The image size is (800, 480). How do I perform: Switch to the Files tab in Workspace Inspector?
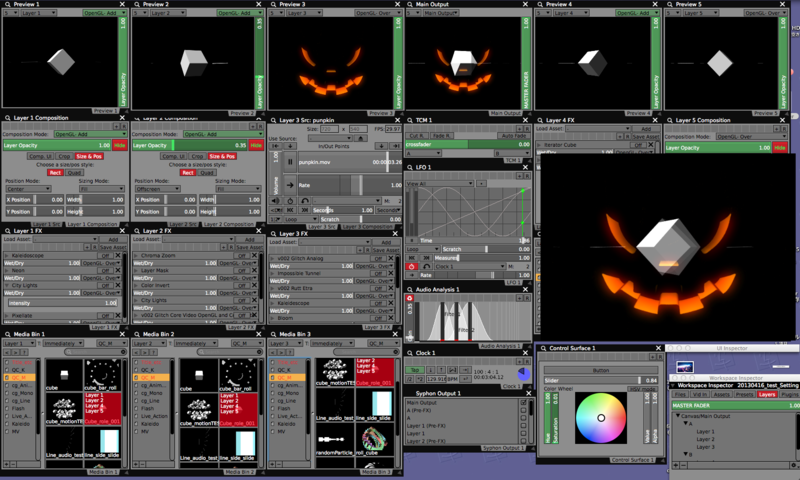click(x=680, y=394)
